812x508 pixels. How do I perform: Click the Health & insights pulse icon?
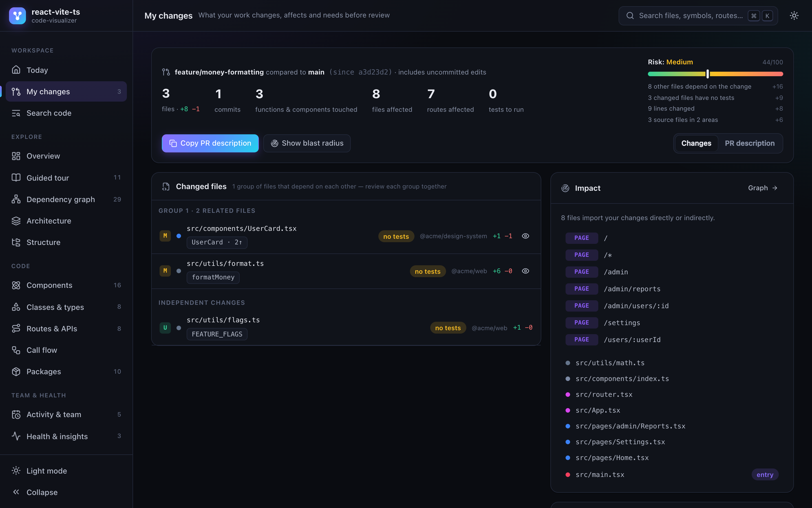pos(16,436)
